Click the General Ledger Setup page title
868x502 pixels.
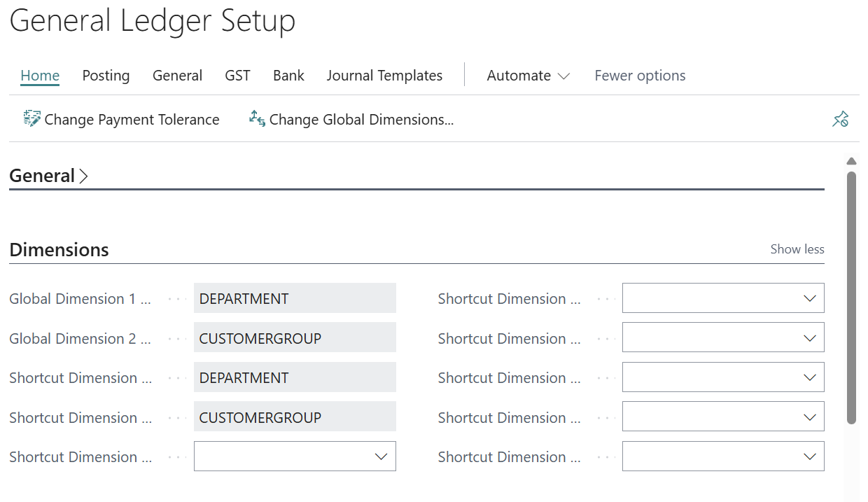(x=153, y=21)
